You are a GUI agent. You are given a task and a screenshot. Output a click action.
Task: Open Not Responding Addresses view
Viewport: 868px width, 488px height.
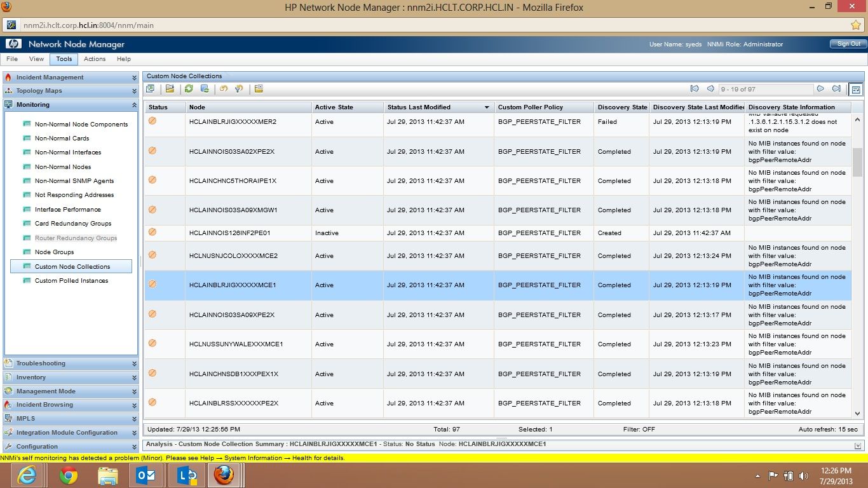point(74,195)
